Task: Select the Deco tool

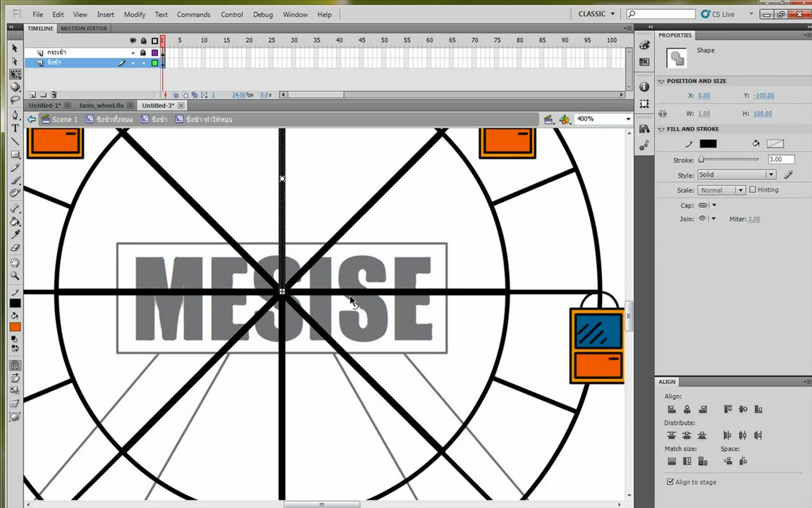Action: pos(15,193)
